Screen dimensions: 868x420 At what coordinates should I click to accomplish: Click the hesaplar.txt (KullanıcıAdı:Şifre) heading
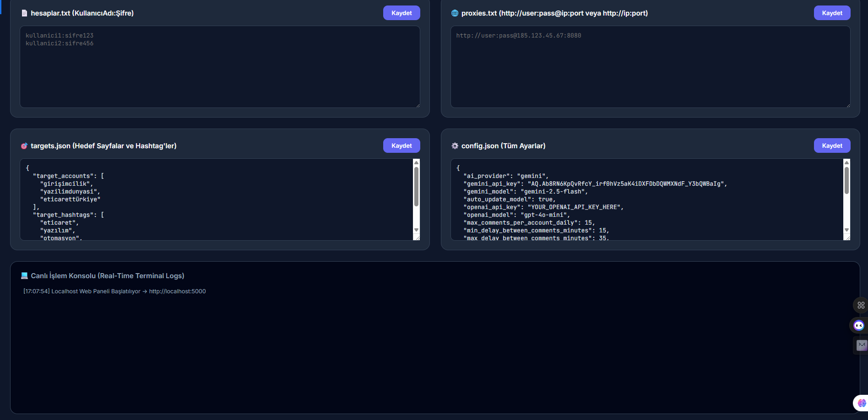tap(82, 13)
